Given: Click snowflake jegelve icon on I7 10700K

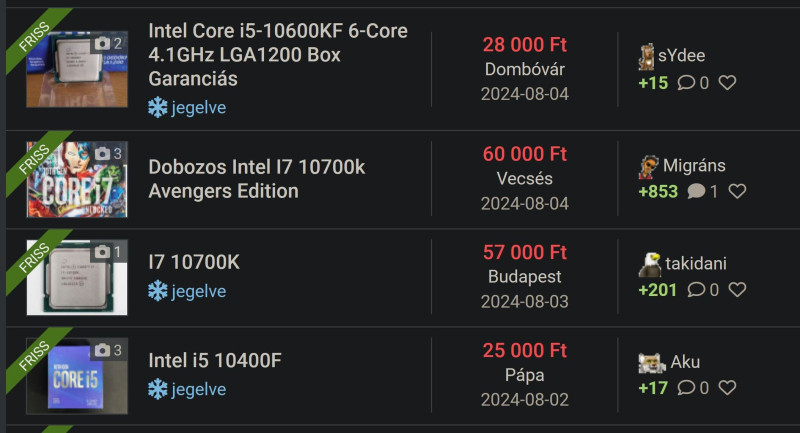Looking at the screenshot, I should click(158, 291).
